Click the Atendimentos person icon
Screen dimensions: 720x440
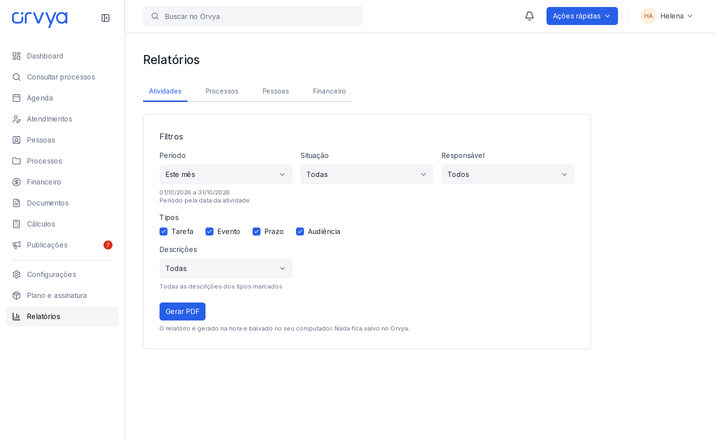17,119
